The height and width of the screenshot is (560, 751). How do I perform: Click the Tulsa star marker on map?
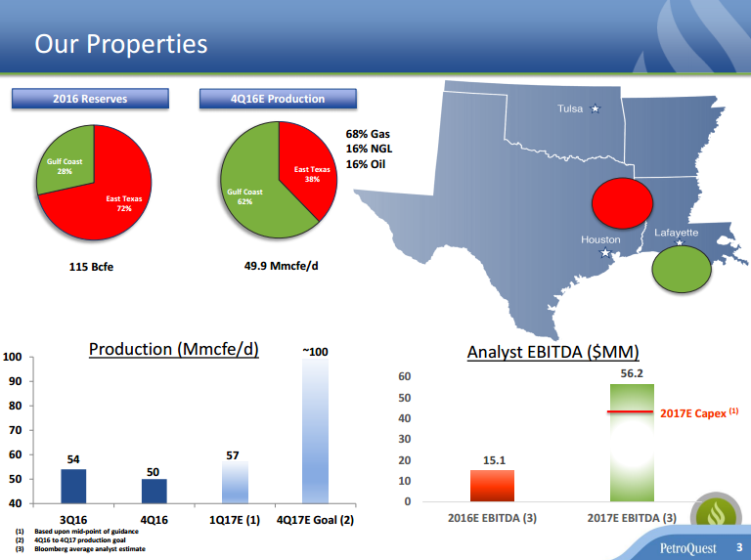point(596,108)
